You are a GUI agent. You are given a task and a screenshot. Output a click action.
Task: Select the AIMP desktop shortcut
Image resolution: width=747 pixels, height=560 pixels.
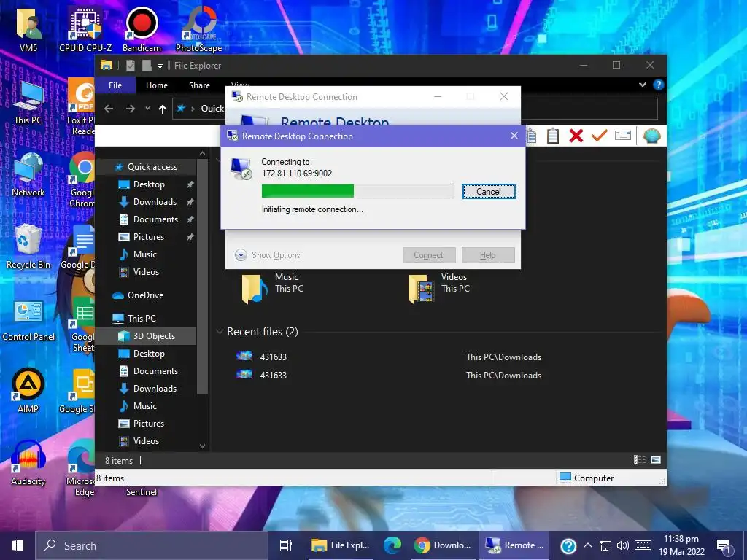(28, 391)
